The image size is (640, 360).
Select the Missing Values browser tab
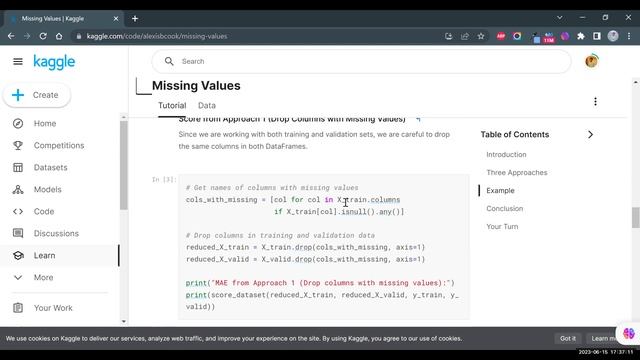pos(63,19)
